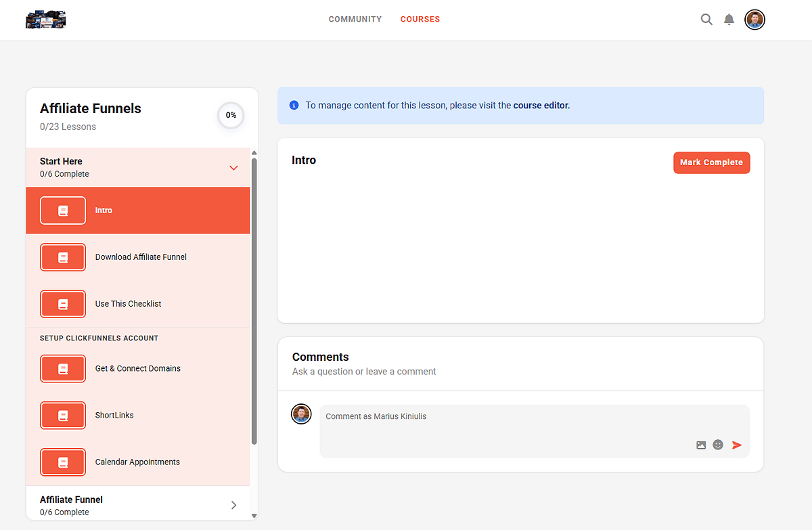Click the Calendar Appointments lesson icon

(63, 462)
